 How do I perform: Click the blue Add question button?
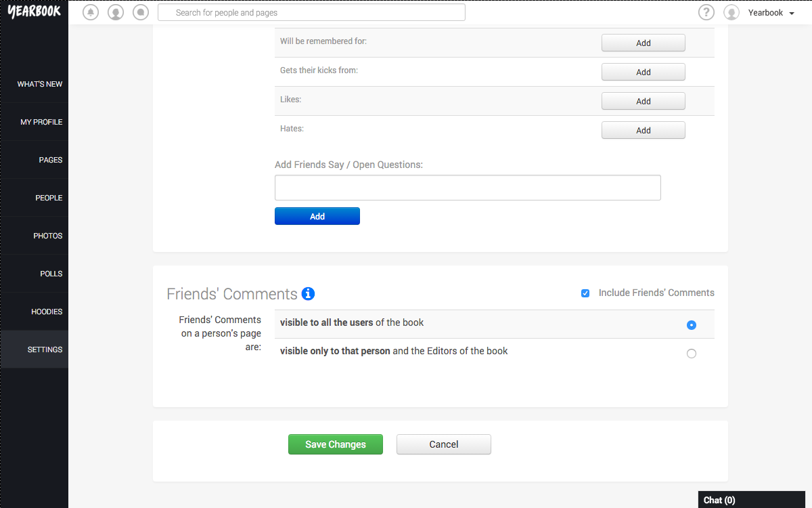[317, 216]
